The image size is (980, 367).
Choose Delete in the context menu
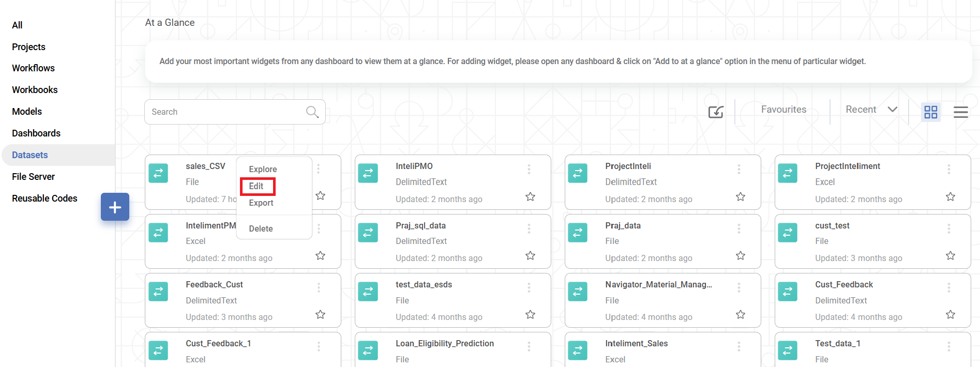[261, 228]
